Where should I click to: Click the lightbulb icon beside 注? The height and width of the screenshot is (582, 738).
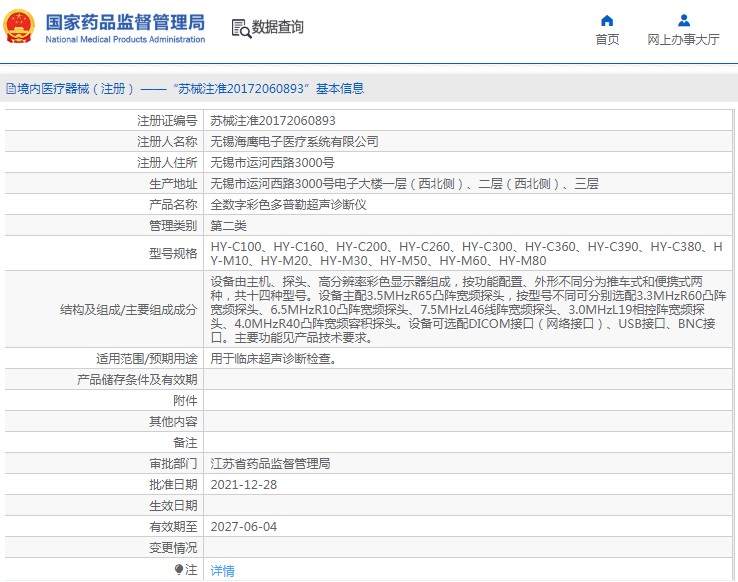(179, 569)
